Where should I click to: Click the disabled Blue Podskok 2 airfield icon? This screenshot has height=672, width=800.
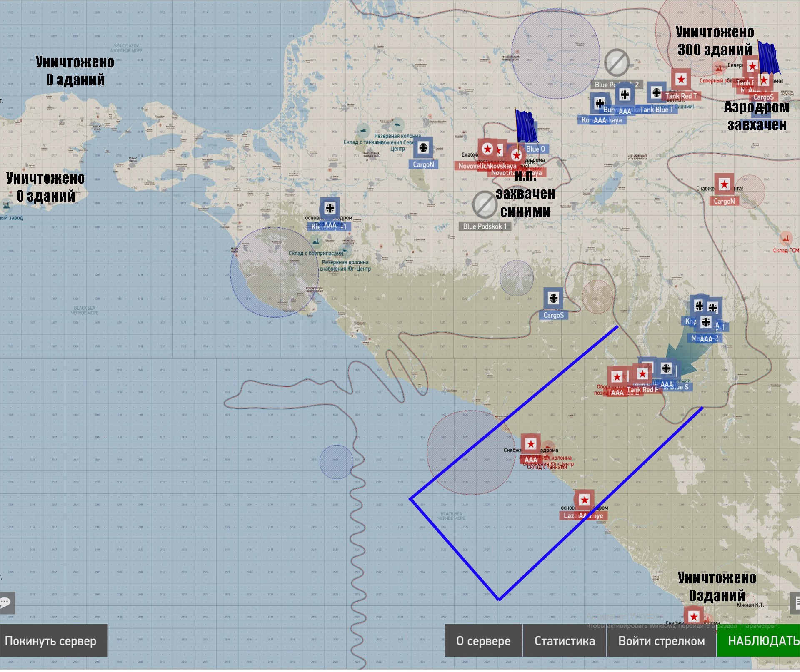(x=617, y=63)
